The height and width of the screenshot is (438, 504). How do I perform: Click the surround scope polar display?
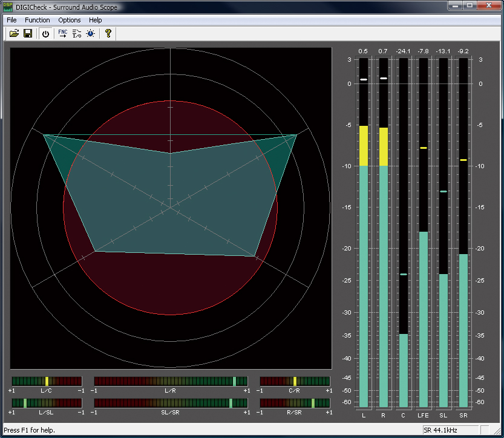(171, 208)
